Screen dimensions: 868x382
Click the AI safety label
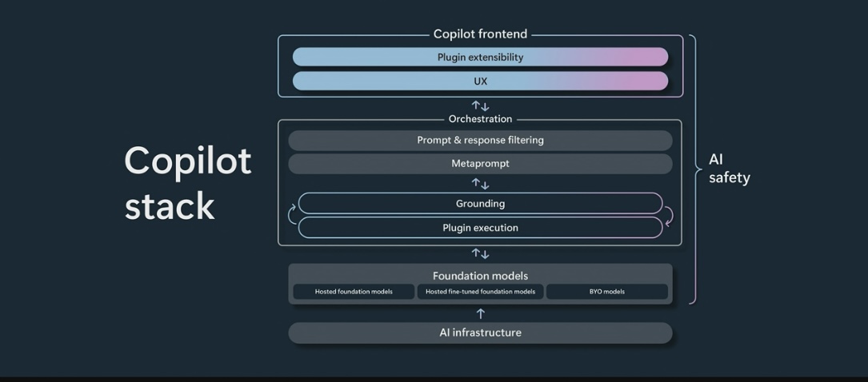(x=729, y=169)
